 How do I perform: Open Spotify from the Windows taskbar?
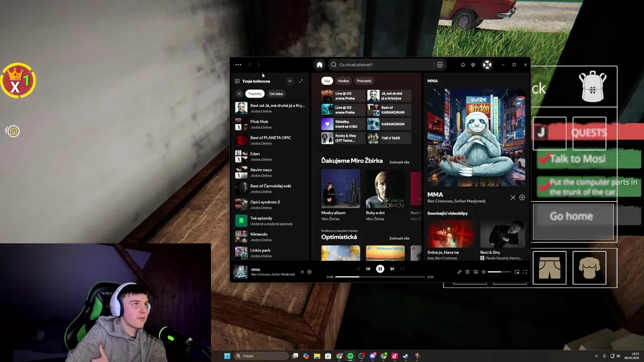[350, 356]
